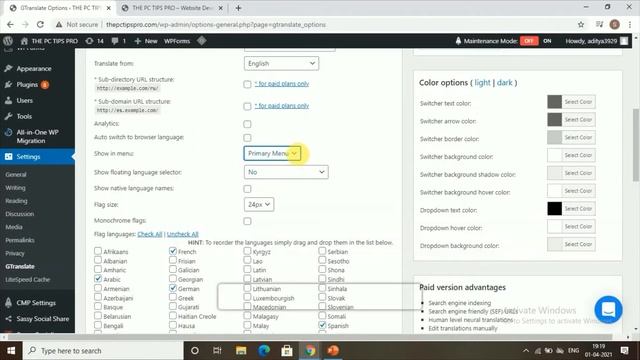Image resolution: width=640 pixels, height=360 pixels.
Task: Click the plus New content icon
Action: click(x=138, y=41)
